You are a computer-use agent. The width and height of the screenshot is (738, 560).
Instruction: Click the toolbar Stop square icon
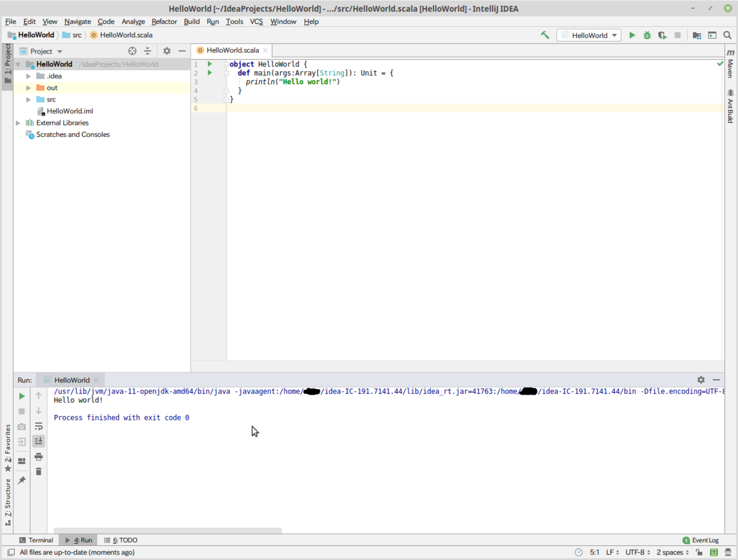(678, 35)
